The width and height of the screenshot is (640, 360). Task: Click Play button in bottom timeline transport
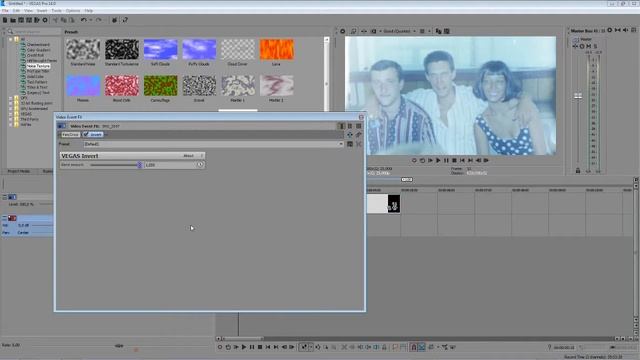[x=244, y=347]
